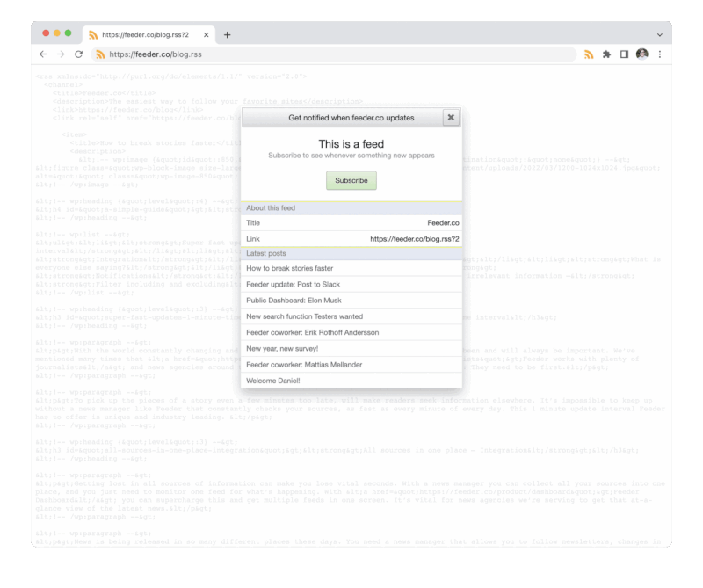The height and width of the screenshot is (588, 703).
Task: Click the RSS favicon on the browser tab
Action: coord(91,33)
